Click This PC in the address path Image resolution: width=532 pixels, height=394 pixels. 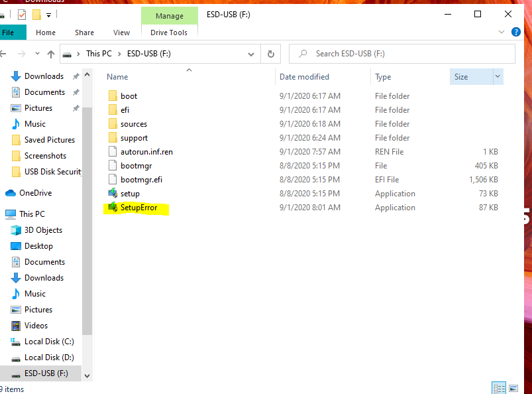99,54
